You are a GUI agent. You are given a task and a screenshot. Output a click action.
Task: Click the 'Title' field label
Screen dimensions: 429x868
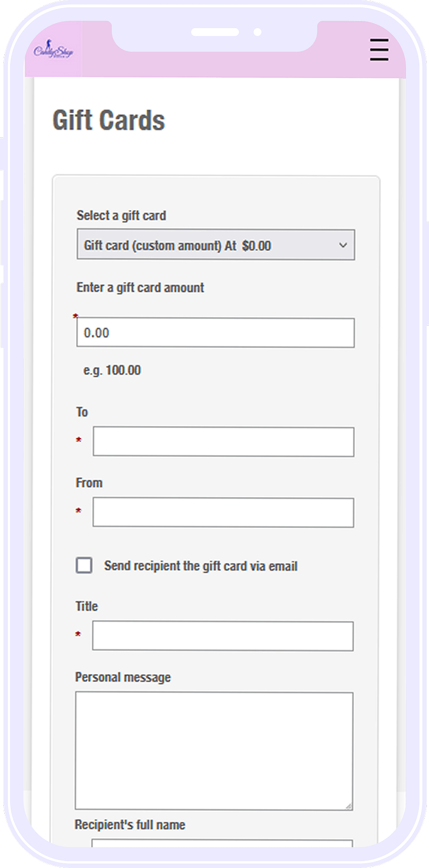[87, 606]
